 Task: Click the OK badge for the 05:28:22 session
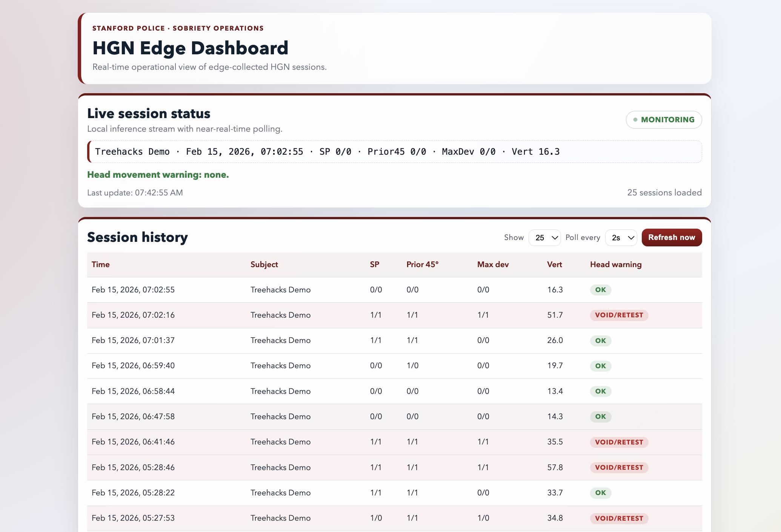click(600, 493)
